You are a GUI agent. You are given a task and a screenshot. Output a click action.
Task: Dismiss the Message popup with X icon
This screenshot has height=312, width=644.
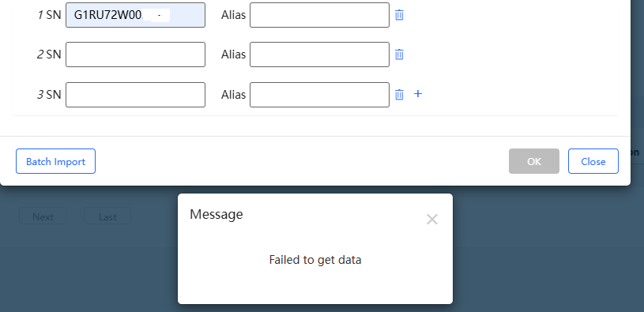[432, 220]
